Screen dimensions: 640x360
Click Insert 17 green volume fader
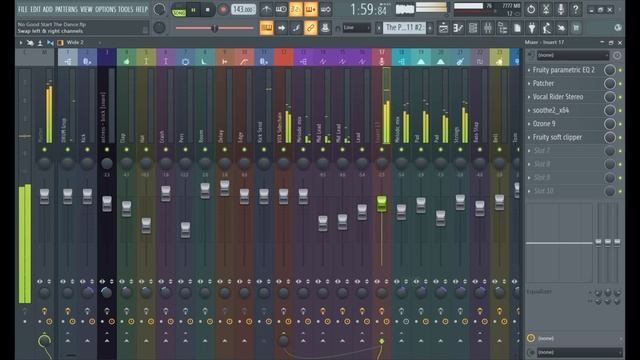coord(382,204)
